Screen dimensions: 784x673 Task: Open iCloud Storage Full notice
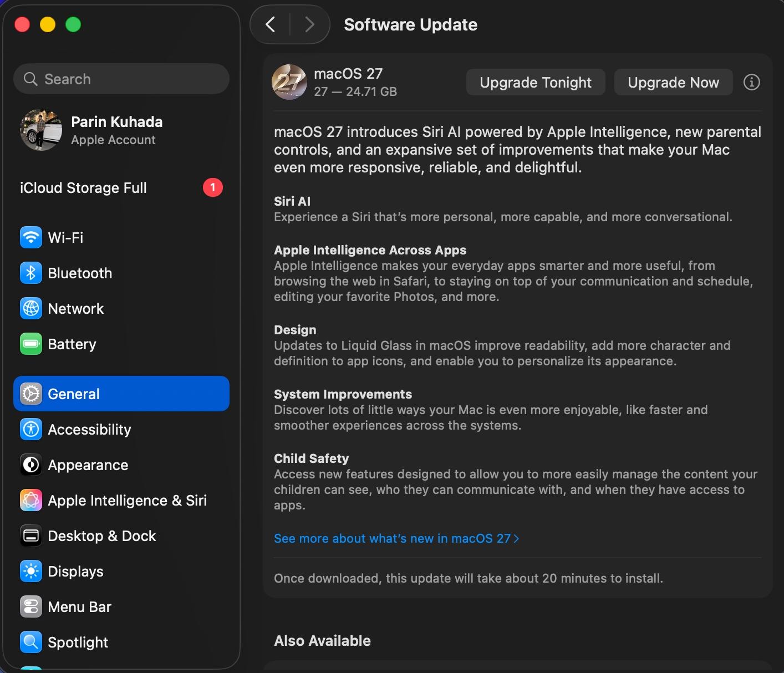click(121, 188)
